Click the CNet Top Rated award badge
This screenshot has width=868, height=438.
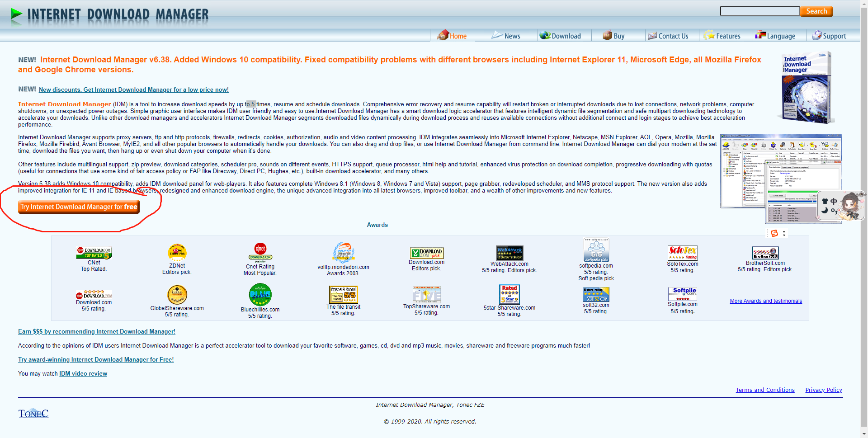click(94, 253)
